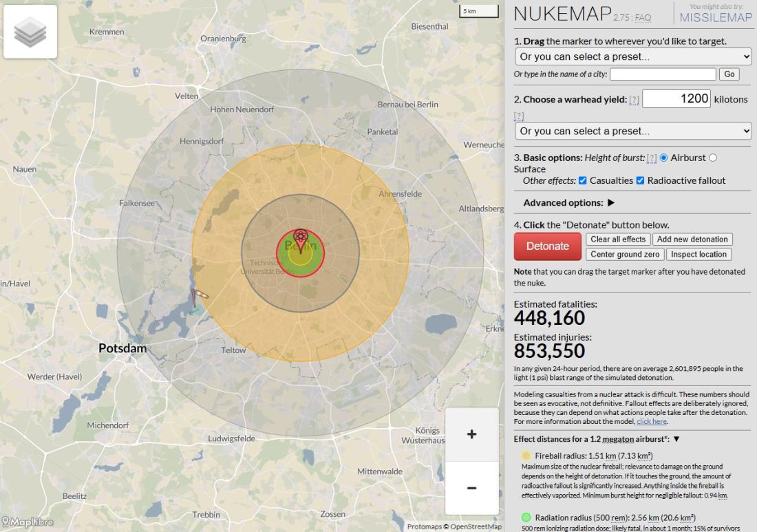Focus the warhead yield kilotons field
This screenshot has width=757, height=532.
pyautogui.click(x=676, y=99)
